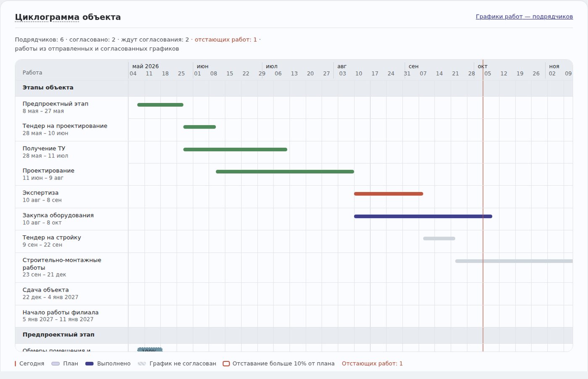Click the отстающих работ: 1 summary text
The height and width of the screenshot is (379, 588).
226,39
